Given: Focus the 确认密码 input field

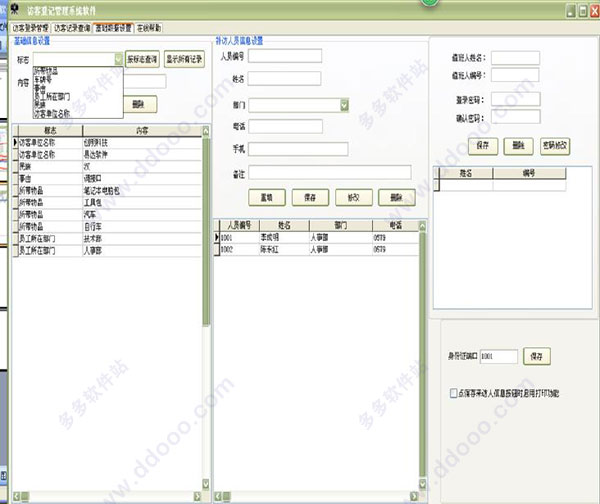Looking at the screenshot, I should tap(516, 117).
